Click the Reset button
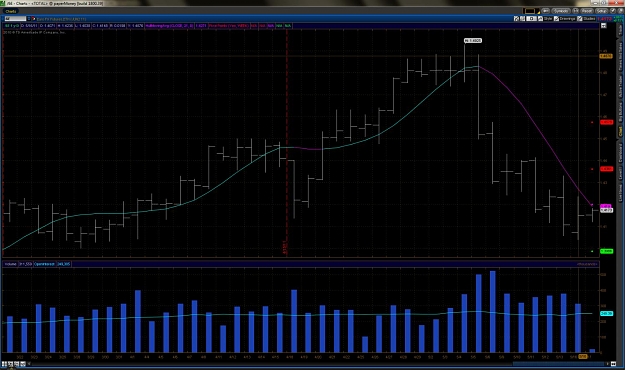625x370 pixels. 587,11
